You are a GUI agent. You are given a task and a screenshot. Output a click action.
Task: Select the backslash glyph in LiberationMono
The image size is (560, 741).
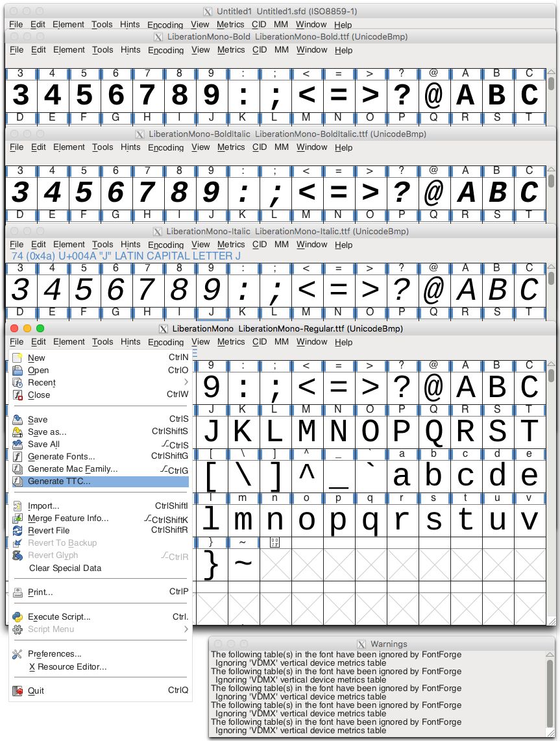[243, 476]
